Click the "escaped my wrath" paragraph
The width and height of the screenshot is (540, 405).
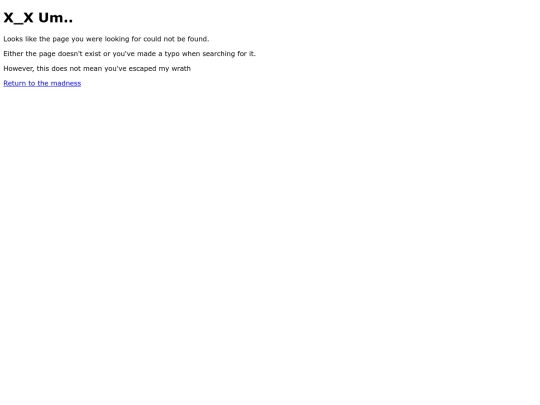[97, 69]
